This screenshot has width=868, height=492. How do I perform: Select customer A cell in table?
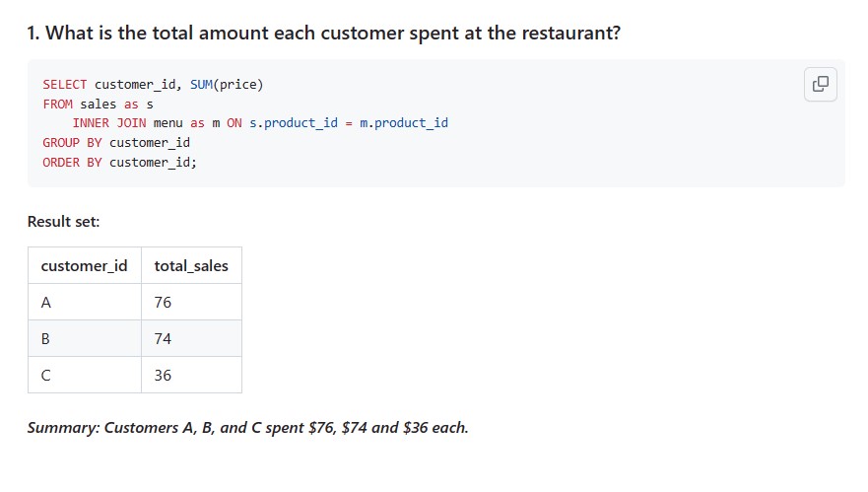coord(84,302)
